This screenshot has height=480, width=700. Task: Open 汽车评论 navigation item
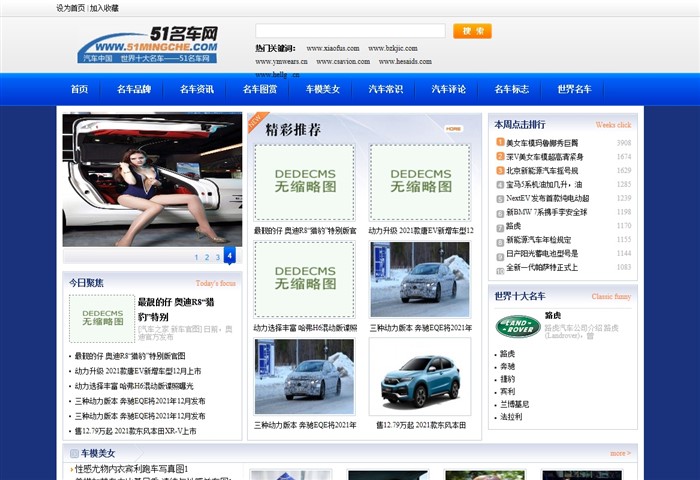[449, 89]
